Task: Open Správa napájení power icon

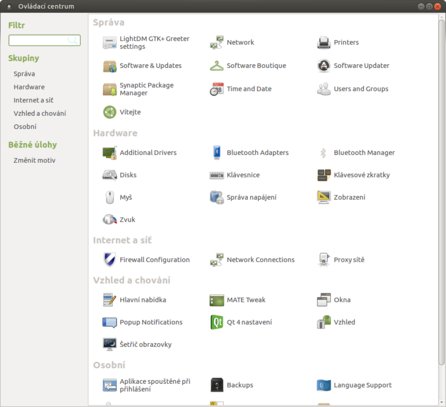Action: click(x=217, y=197)
